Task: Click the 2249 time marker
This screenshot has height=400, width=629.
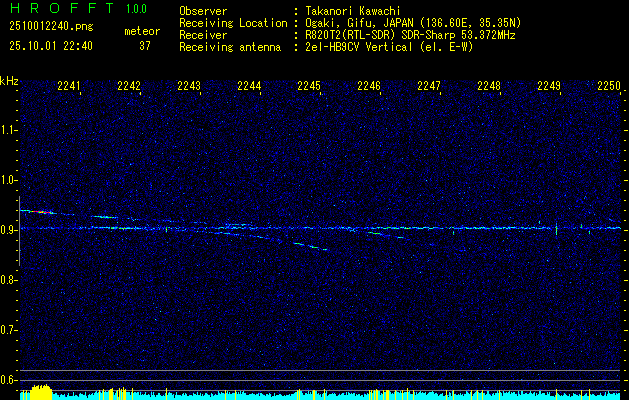Action: point(549,85)
